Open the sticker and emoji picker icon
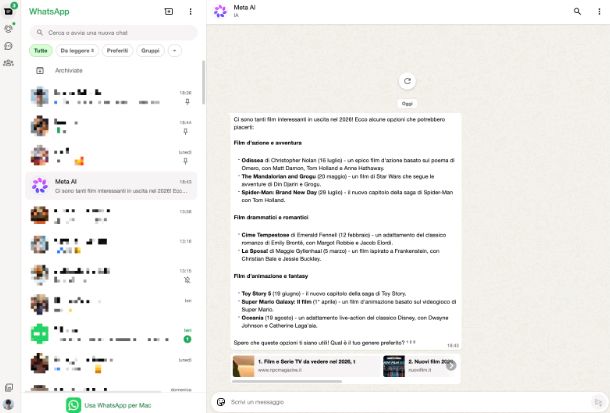 [221, 402]
